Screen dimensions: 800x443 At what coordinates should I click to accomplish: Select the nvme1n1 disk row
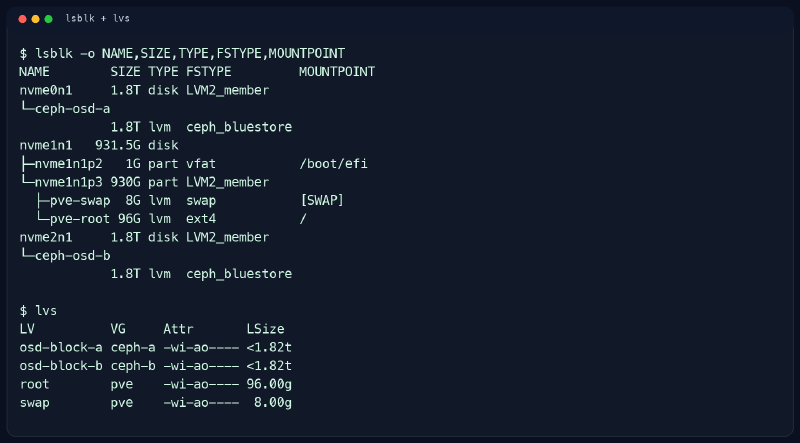[99, 145]
